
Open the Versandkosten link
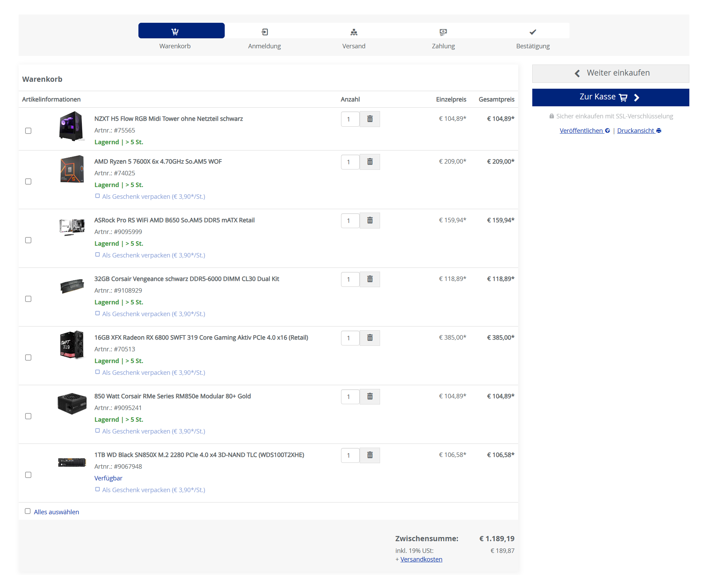pyautogui.click(x=421, y=559)
